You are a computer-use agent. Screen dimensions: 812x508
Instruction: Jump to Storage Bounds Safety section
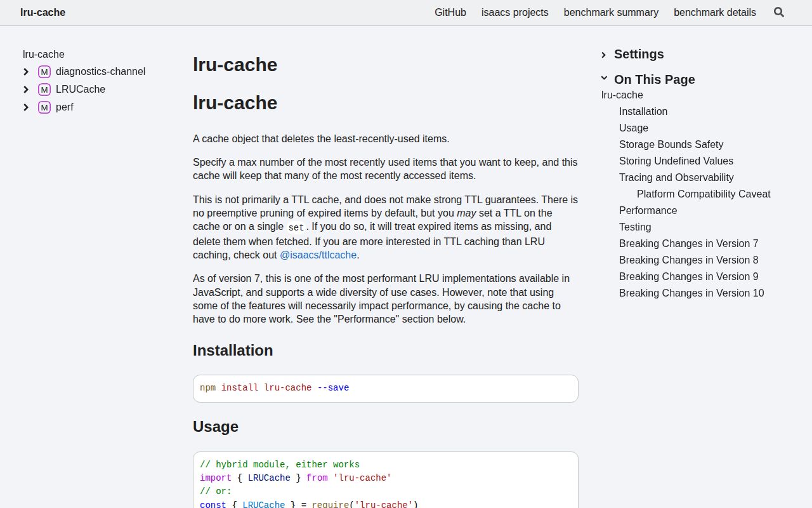[671, 145]
